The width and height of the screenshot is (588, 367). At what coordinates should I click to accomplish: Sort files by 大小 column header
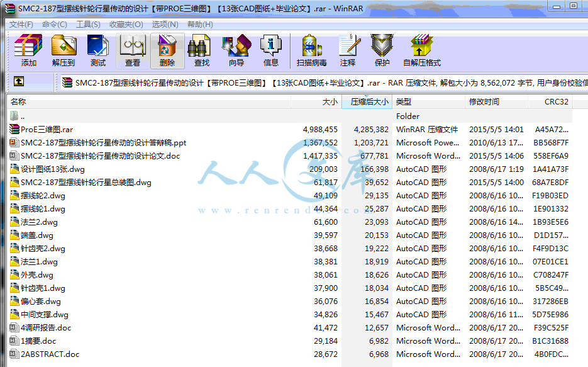pyautogui.click(x=316, y=102)
